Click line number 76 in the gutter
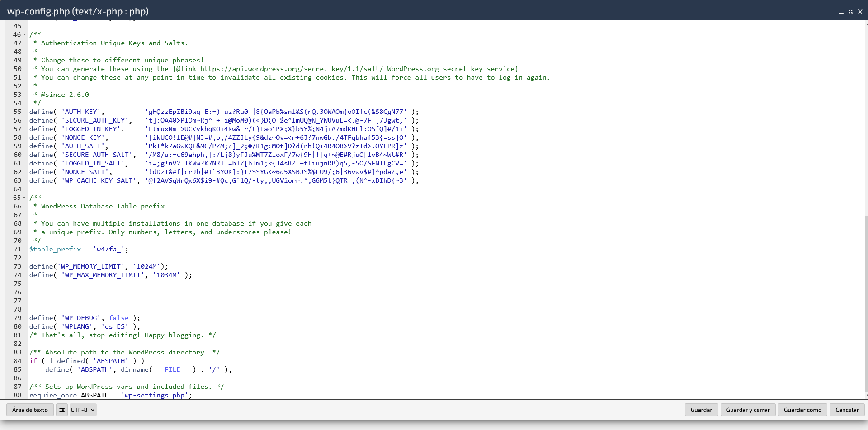 tap(18, 293)
